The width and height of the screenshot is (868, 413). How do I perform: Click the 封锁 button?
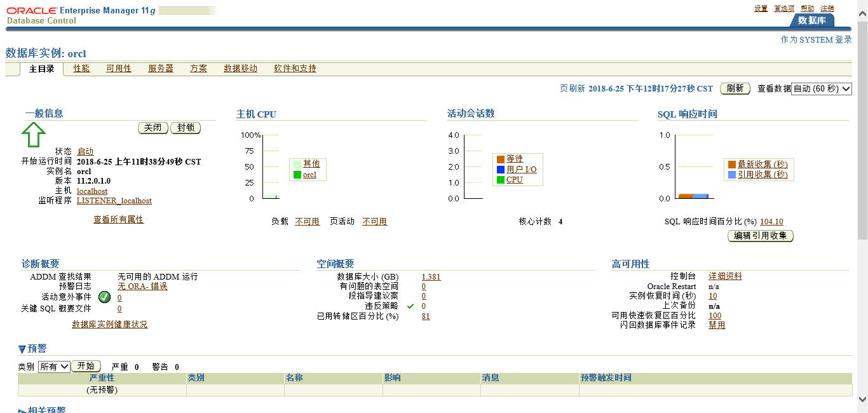click(186, 128)
